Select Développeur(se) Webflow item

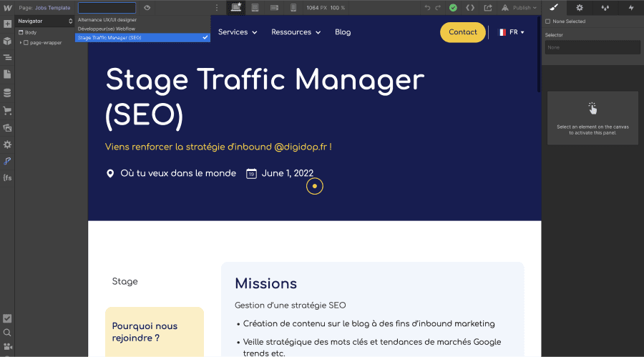142,29
